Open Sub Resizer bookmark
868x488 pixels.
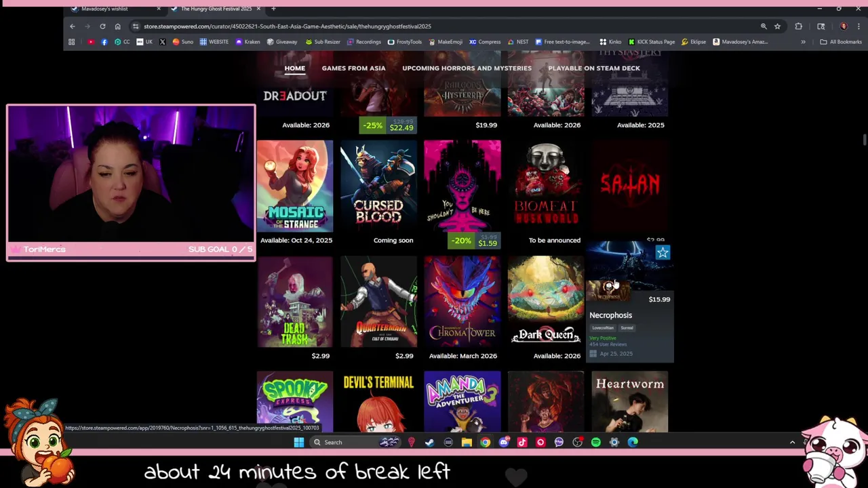pyautogui.click(x=323, y=42)
